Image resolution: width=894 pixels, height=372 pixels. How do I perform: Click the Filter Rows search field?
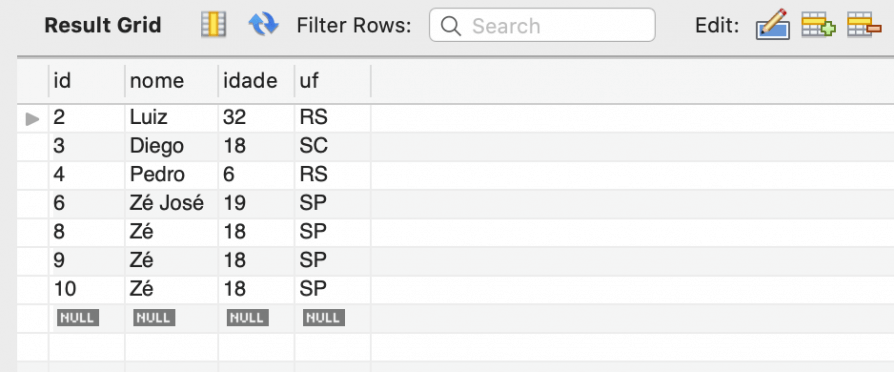542,25
